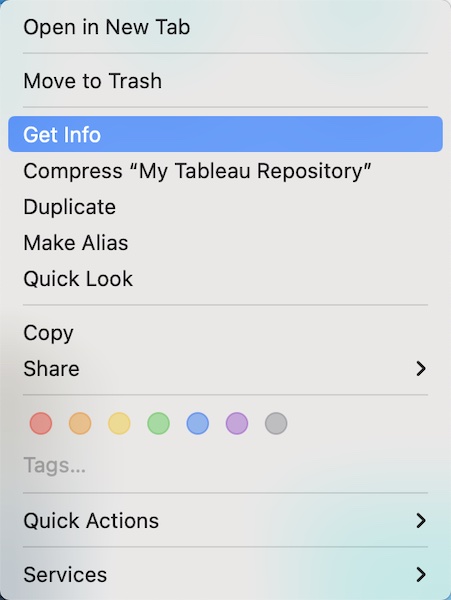Select the Duplicate option
The image size is (451, 600).
click(x=225, y=207)
